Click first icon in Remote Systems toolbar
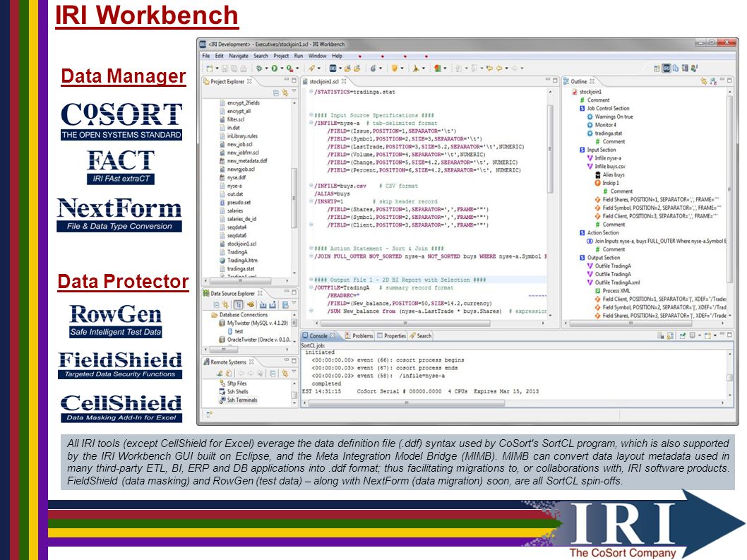The height and width of the screenshot is (560, 747). point(220,373)
